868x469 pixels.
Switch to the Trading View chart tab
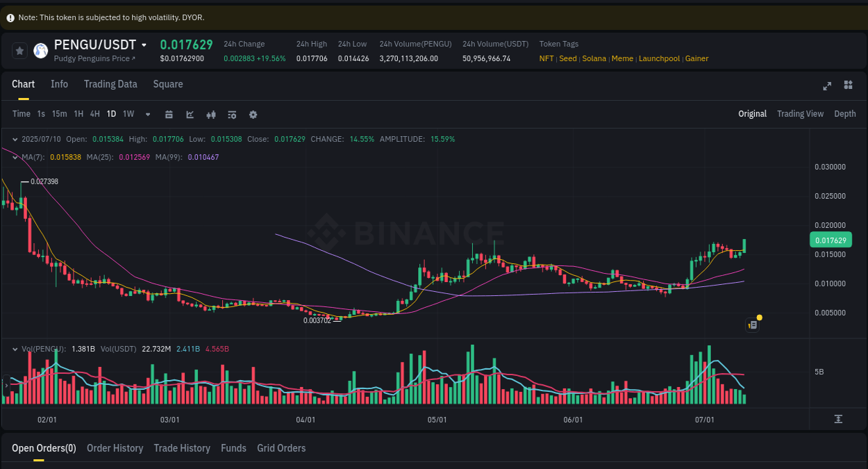[800, 113]
